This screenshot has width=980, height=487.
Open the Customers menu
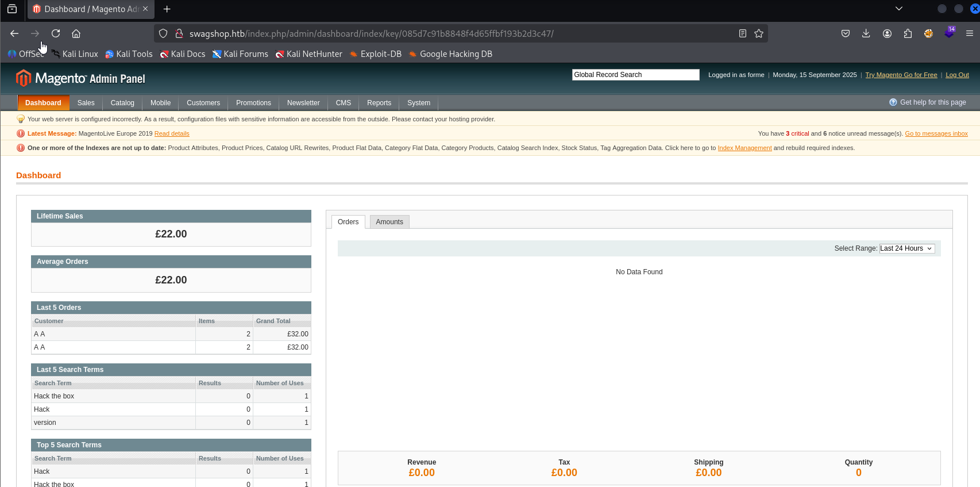203,103
